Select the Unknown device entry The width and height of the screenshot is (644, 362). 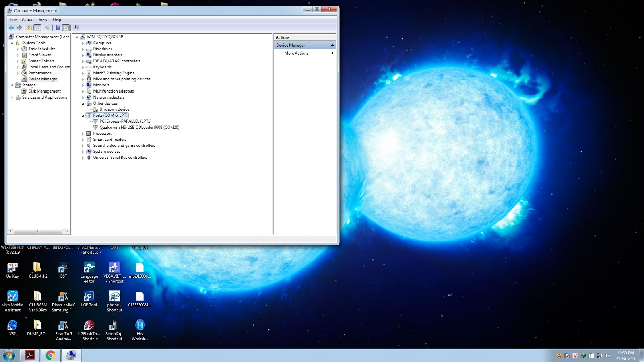(x=114, y=109)
